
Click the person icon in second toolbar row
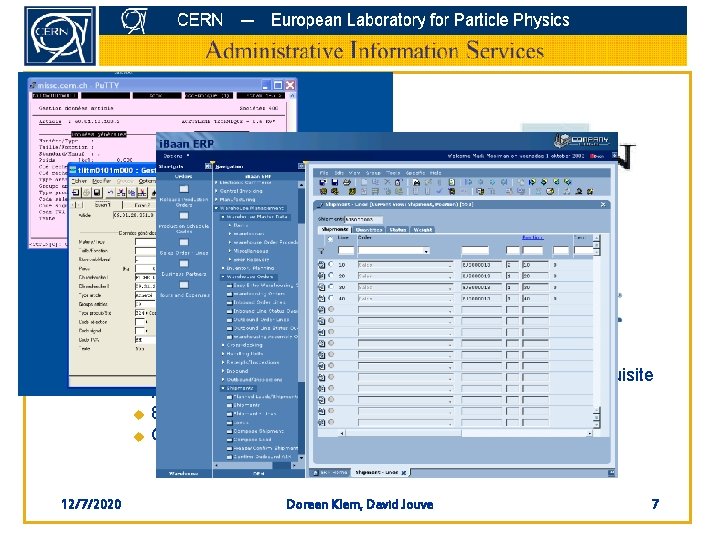579,191
